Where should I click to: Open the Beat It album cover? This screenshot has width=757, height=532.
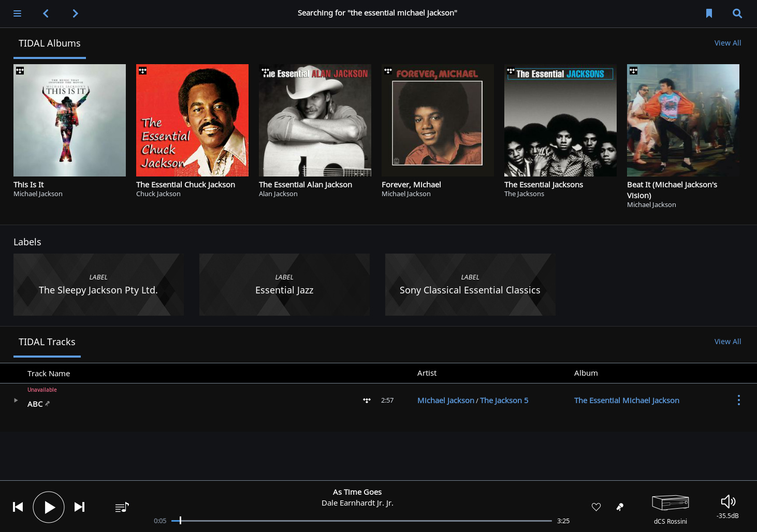(x=683, y=120)
